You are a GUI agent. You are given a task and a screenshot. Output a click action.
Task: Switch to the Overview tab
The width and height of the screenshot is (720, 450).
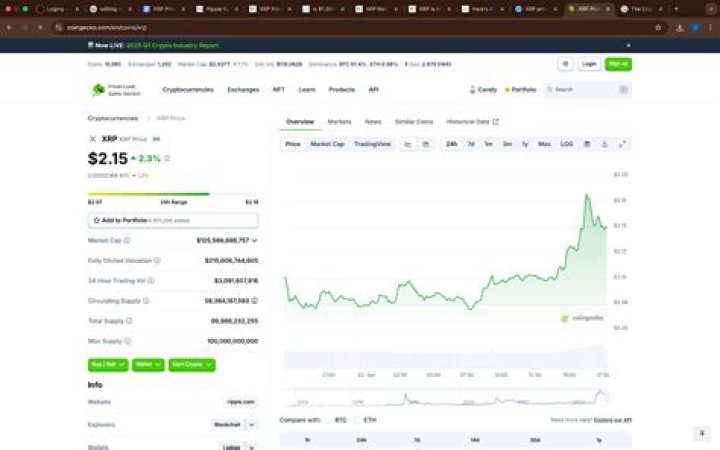(300, 122)
